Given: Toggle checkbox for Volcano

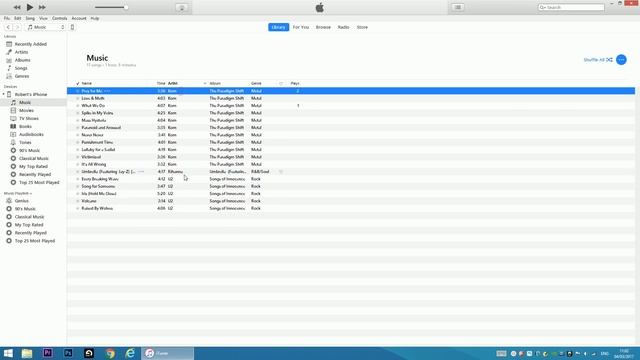Looking at the screenshot, I should [78, 201].
